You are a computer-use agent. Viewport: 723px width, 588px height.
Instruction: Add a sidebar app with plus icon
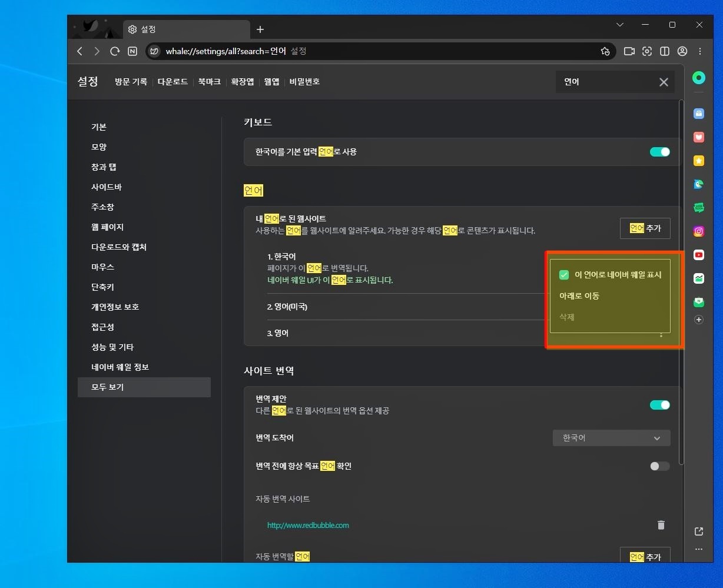click(x=699, y=320)
